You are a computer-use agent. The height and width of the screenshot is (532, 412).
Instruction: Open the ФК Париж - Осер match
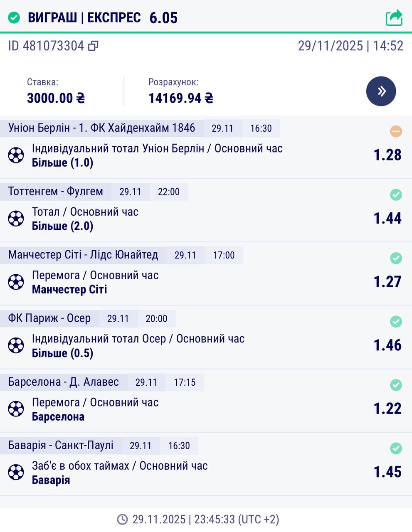coord(49,318)
